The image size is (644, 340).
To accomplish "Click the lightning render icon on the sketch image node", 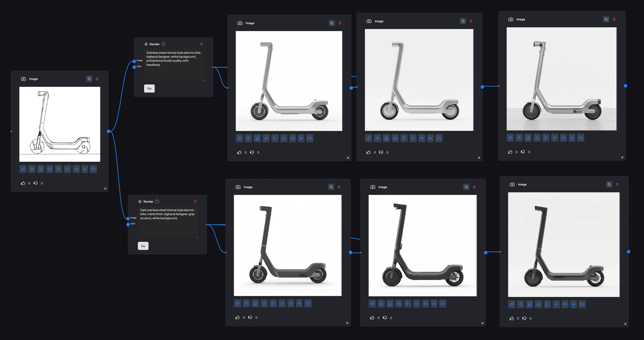I will click(x=32, y=169).
